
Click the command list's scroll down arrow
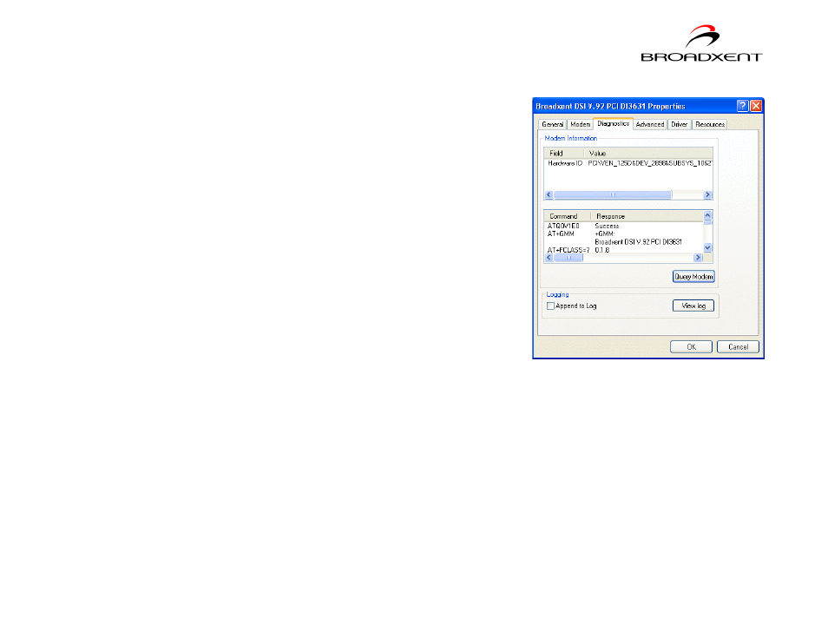(707, 247)
